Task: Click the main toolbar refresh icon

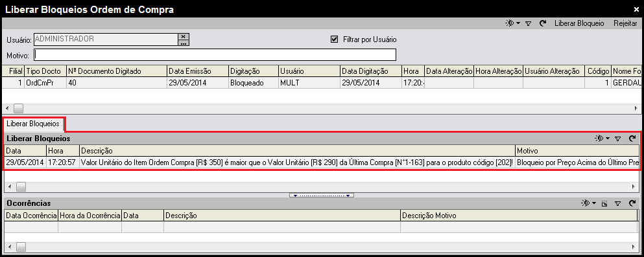Action: [543, 24]
